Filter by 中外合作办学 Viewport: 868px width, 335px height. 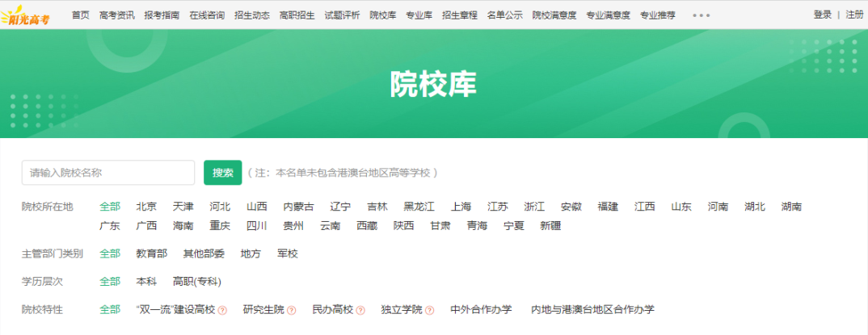click(x=481, y=309)
